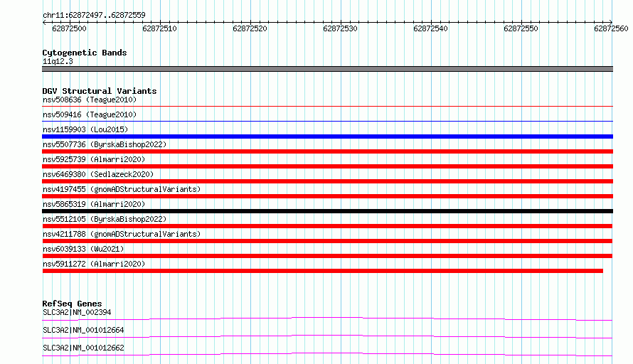The image size is (633, 364).
Task: Click the red bar for nsv5507736
Action: point(327,151)
